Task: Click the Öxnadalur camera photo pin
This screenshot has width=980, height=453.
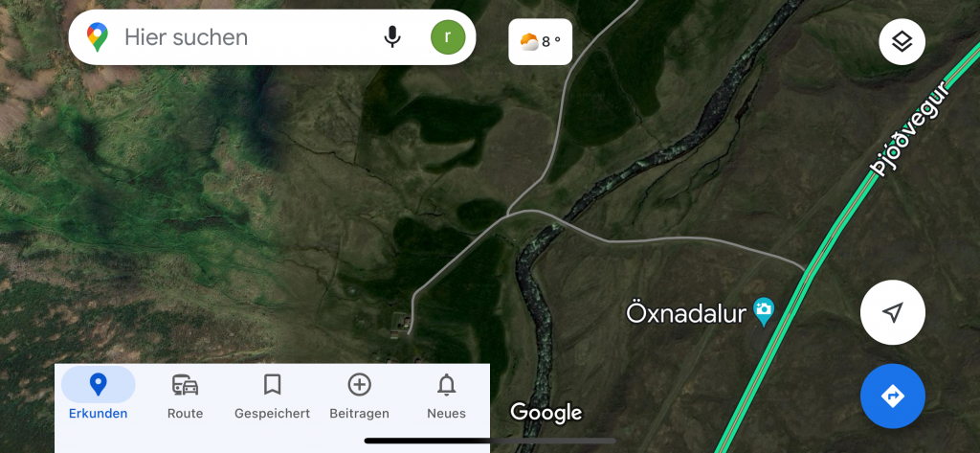Action: point(763,311)
